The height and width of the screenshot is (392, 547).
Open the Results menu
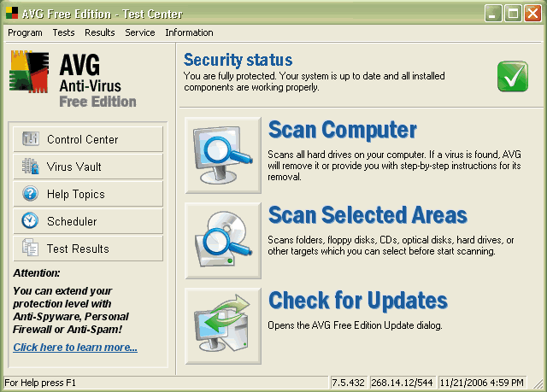(100, 32)
